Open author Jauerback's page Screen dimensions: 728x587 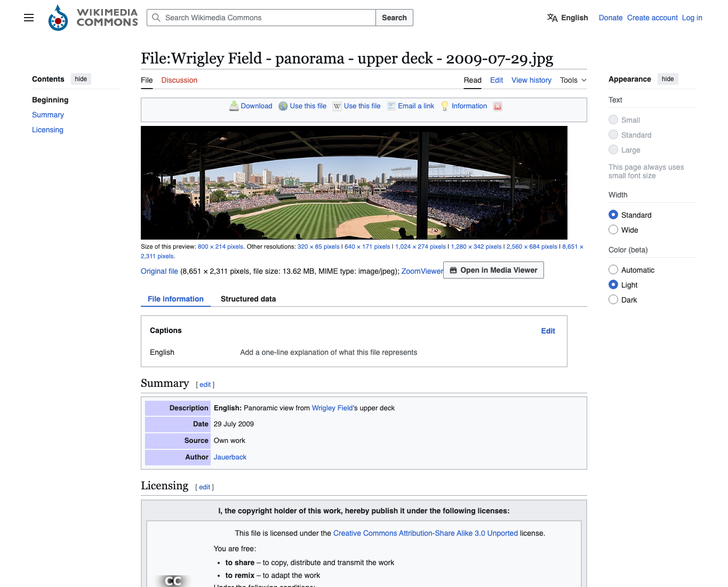pyautogui.click(x=230, y=457)
